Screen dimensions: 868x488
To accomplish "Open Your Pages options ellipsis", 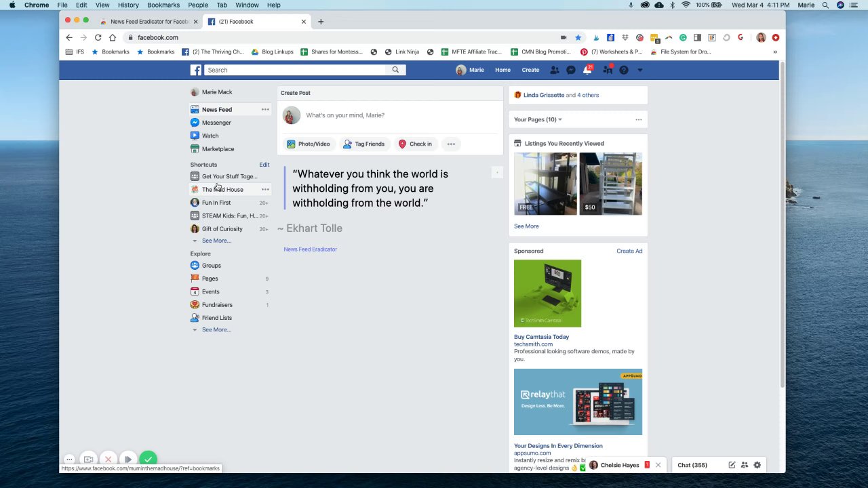I will (638, 119).
